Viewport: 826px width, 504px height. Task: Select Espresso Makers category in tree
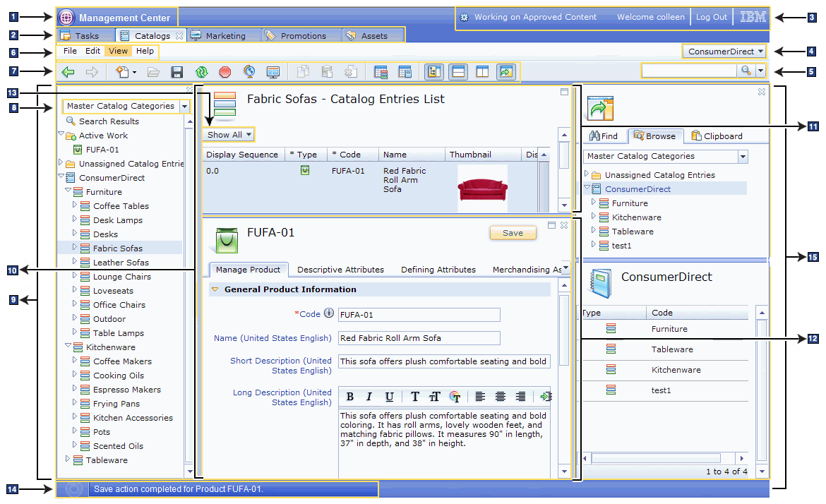pyautogui.click(x=127, y=390)
